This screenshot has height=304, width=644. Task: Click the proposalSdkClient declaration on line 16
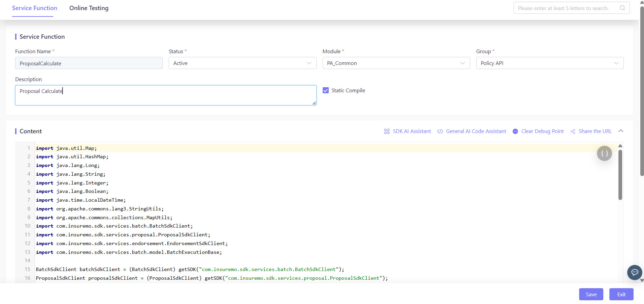212,278
